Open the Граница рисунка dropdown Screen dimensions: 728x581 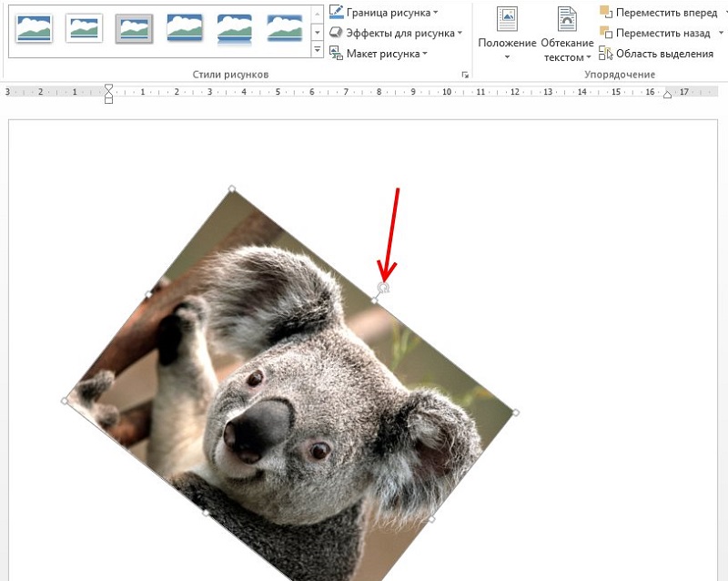pos(383,13)
